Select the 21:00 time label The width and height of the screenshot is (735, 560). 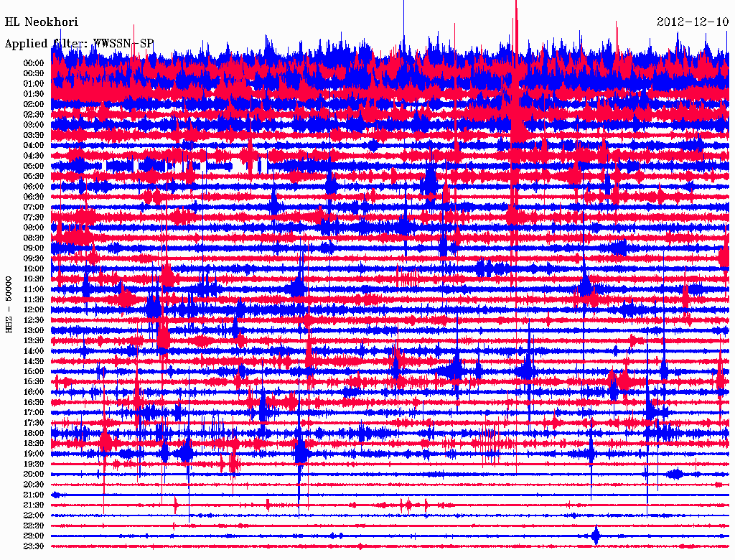pos(33,495)
